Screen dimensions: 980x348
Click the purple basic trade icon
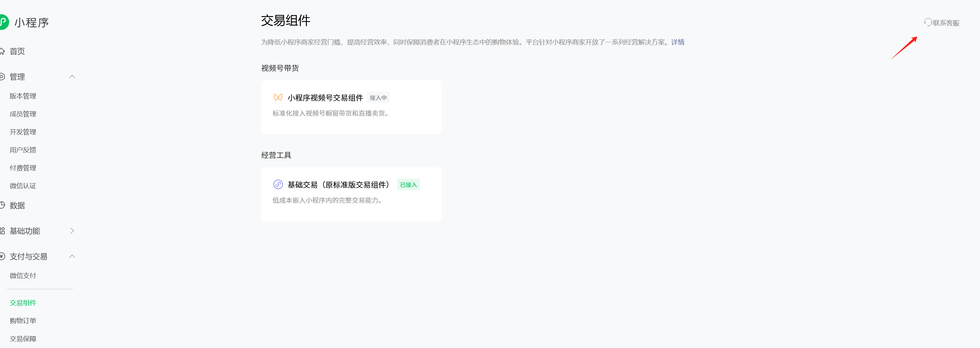click(278, 185)
